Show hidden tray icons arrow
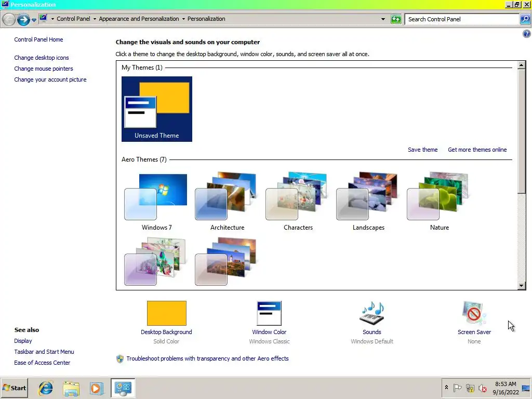532x399 pixels. pyautogui.click(x=446, y=388)
